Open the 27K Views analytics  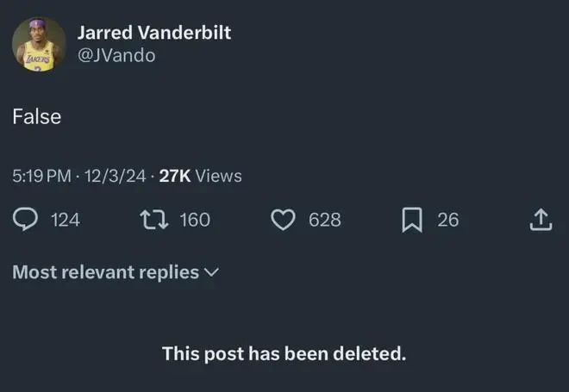[x=200, y=177]
